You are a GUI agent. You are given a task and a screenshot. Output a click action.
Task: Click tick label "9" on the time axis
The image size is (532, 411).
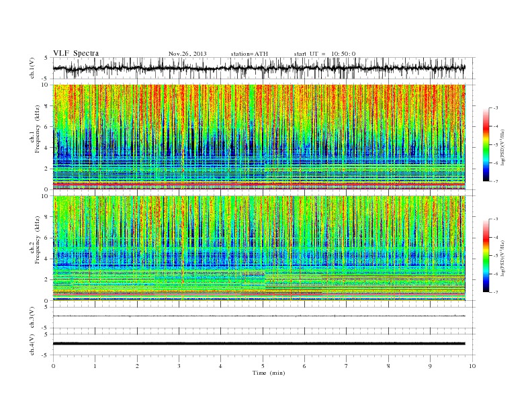pyautogui.click(x=430, y=366)
